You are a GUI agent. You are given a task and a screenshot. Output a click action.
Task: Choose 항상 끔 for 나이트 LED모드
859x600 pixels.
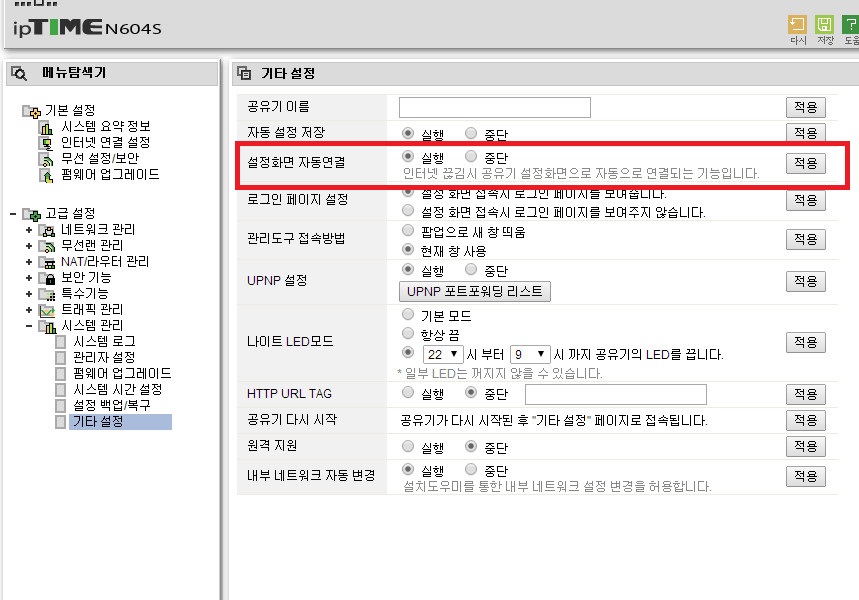coord(408,333)
